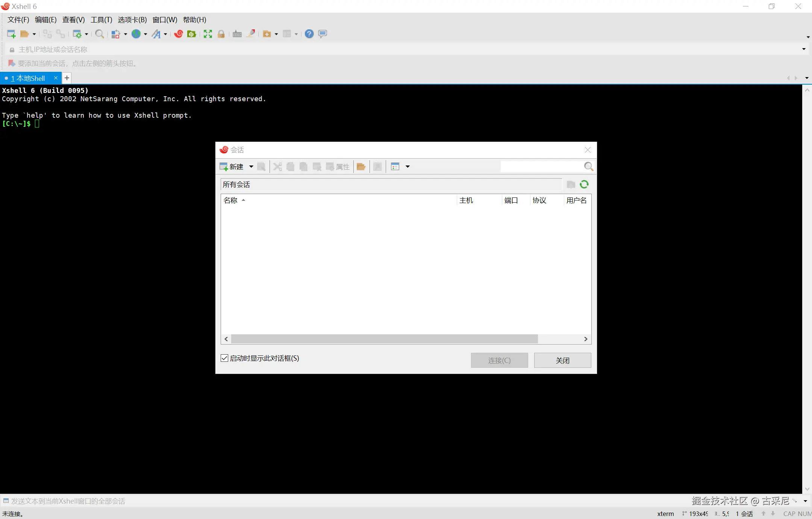
Task: Sort the list by 名称 column header
Action: 231,200
